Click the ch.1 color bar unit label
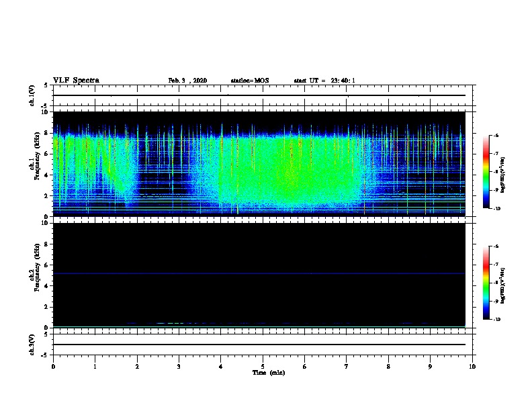Viewport: 532px width, 411px height. pos(503,175)
